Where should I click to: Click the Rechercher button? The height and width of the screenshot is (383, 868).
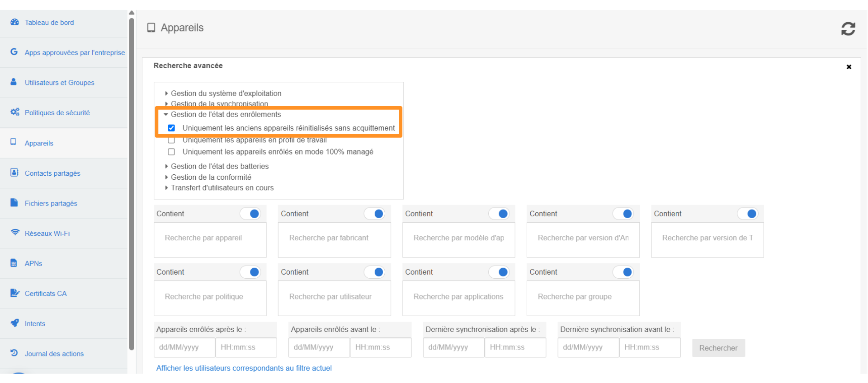[718, 348]
